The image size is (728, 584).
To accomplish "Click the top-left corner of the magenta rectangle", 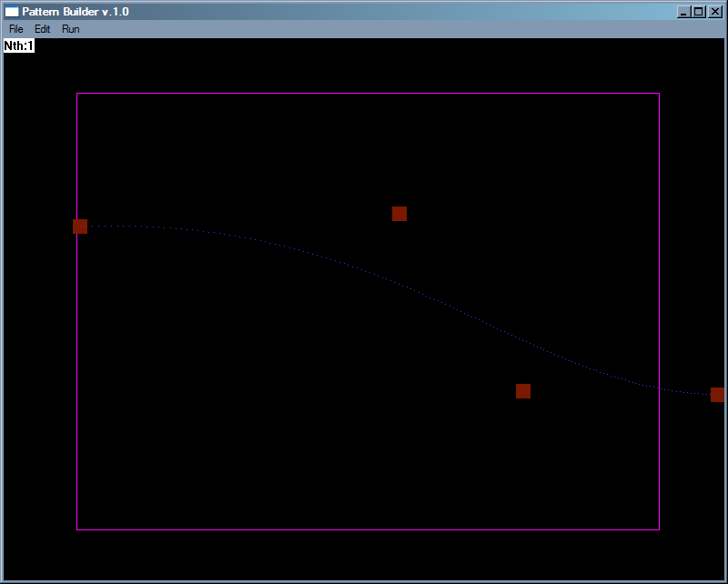I will [x=77, y=93].
